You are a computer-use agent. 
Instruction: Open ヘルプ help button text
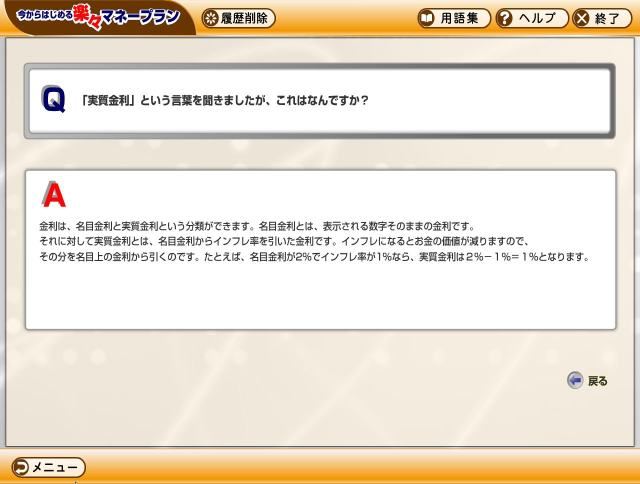pos(537,18)
